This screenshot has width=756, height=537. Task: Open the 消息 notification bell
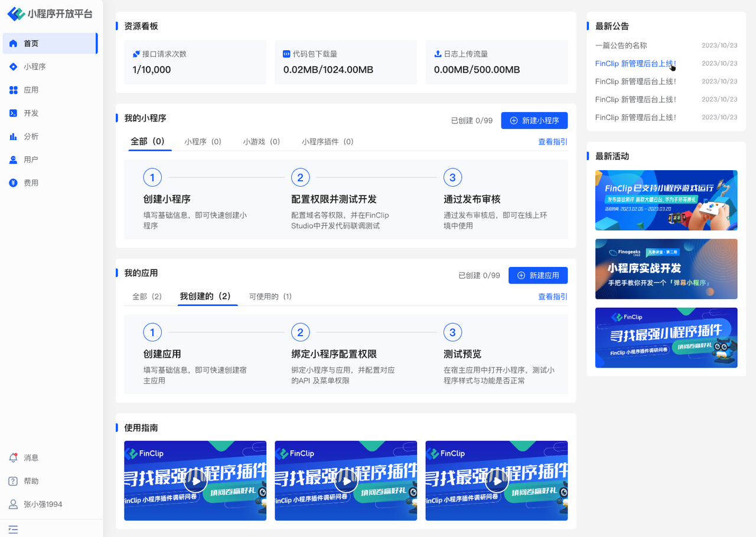click(x=14, y=458)
